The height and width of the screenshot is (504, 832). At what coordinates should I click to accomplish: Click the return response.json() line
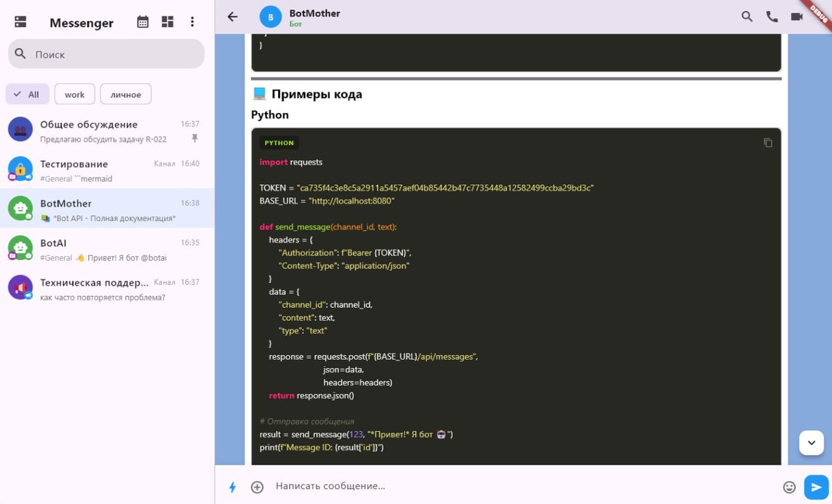[311, 396]
